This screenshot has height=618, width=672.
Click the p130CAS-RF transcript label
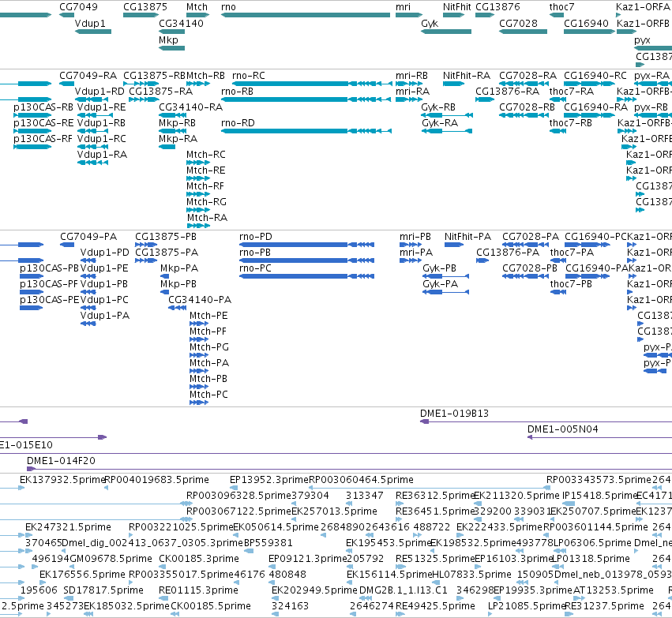pos(43,139)
